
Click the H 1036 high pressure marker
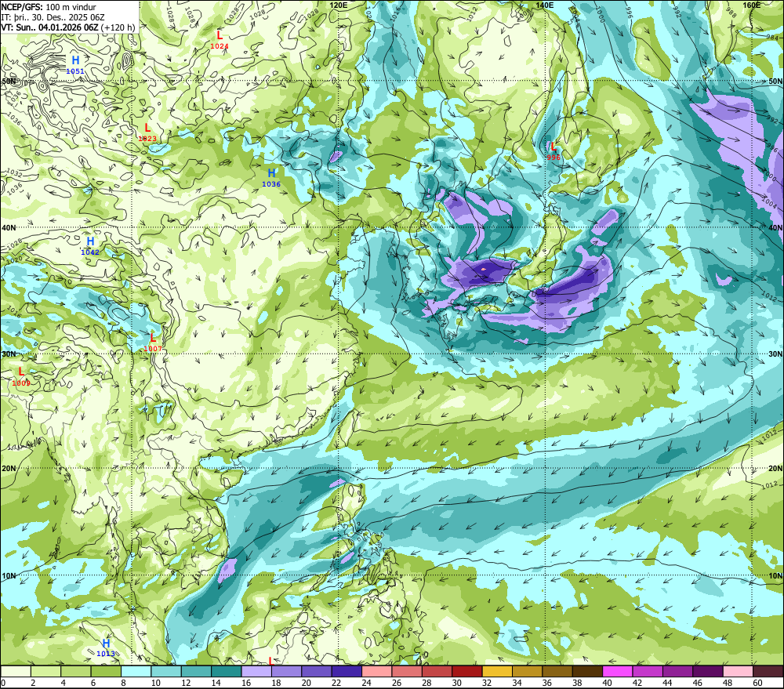coord(271,177)
